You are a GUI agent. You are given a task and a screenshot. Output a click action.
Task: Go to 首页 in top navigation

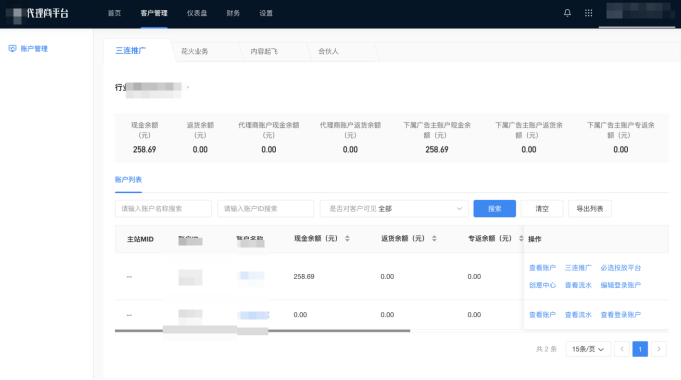point(115,13)
